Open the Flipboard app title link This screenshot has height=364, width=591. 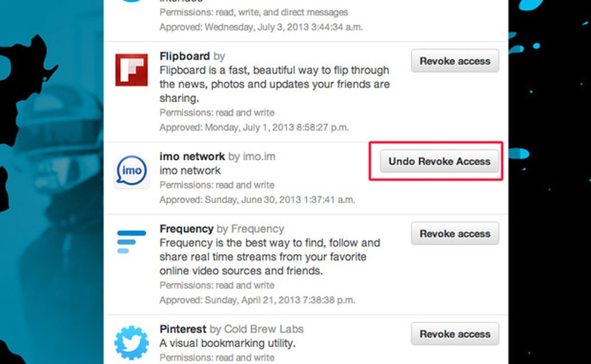184,56
